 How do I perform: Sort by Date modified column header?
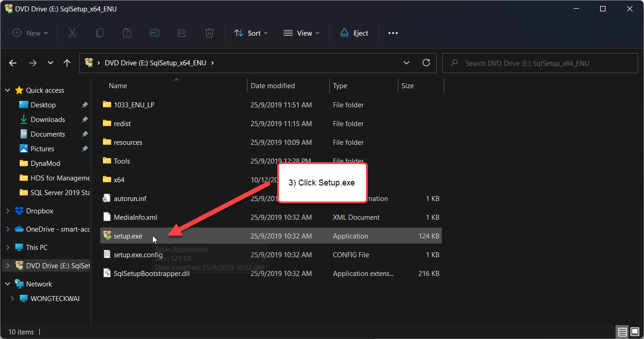click(273, 85)
